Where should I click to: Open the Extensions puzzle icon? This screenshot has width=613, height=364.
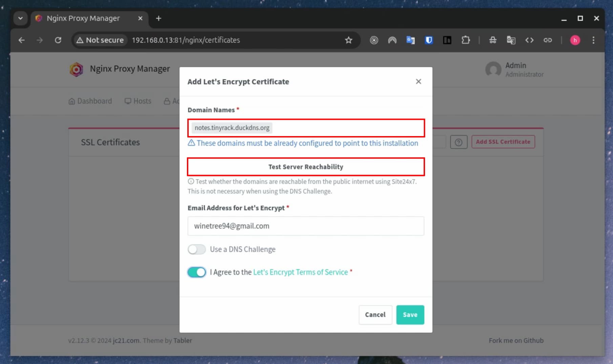point(466,40)
